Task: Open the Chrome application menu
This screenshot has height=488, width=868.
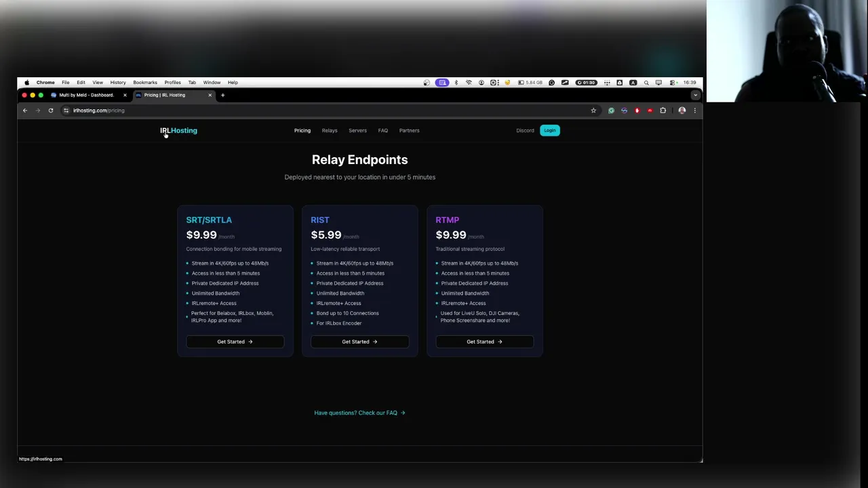Action: (45, 83)
